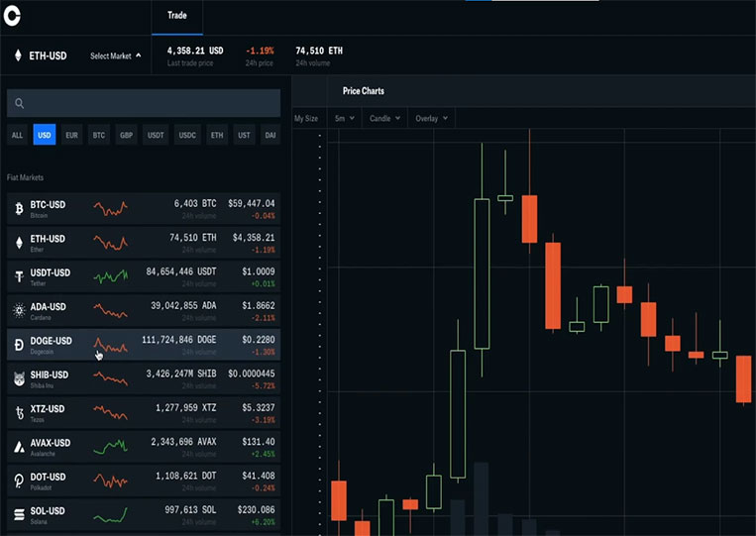Click the Ethereum icon beside ETH-USD header

(18, 55)
